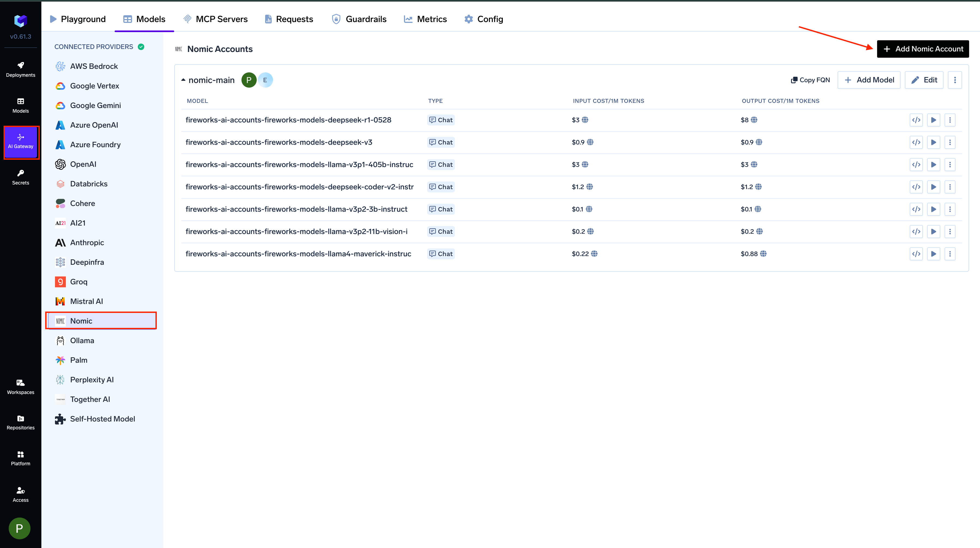Open more options for deepseek-r1-0528 row
This screenshot has width=980, height=548.
[x=950, y=120]
